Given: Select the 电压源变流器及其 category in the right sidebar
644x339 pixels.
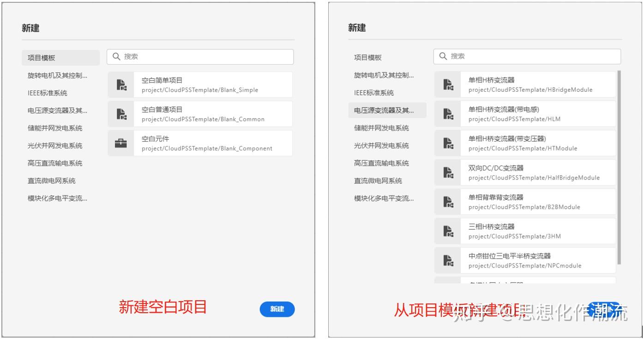Looking at the screenshot, I should click(383, 110).
